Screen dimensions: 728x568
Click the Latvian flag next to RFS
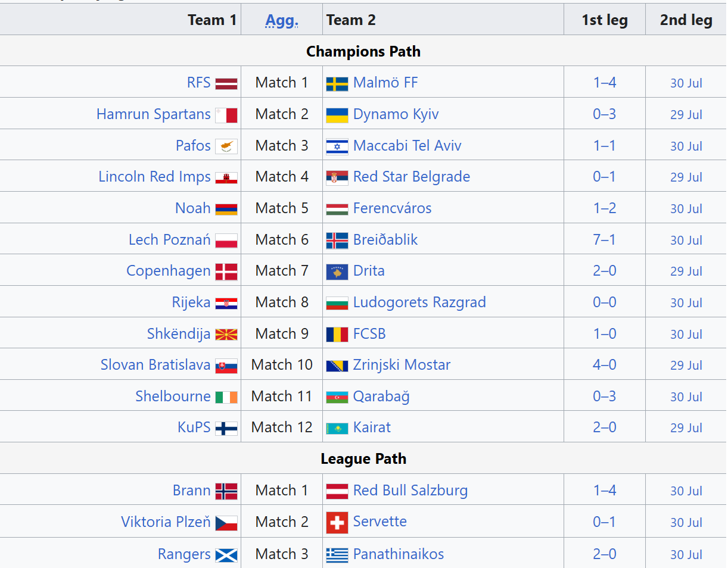click(226, 83)
